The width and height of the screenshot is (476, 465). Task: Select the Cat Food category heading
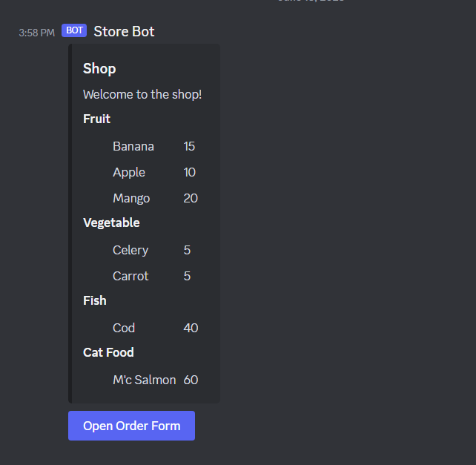[x=108, y=352]
